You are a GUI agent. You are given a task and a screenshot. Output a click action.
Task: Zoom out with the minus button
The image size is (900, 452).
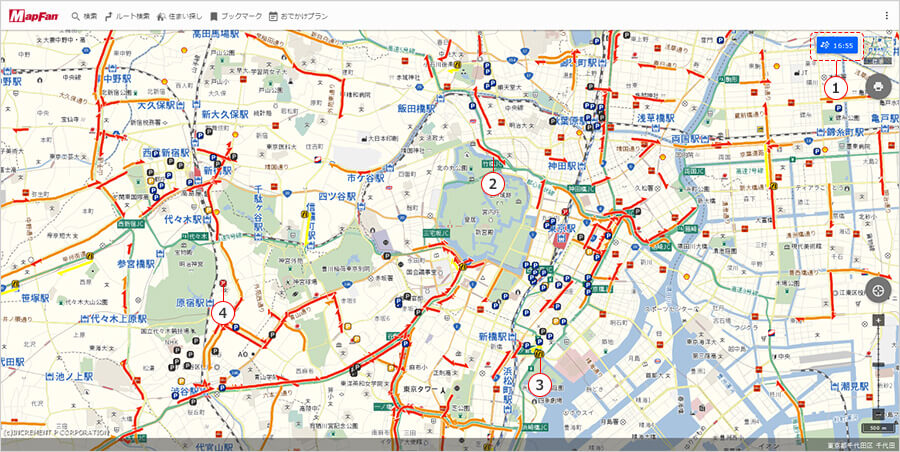pyautogui.click(x=879, y=414)
